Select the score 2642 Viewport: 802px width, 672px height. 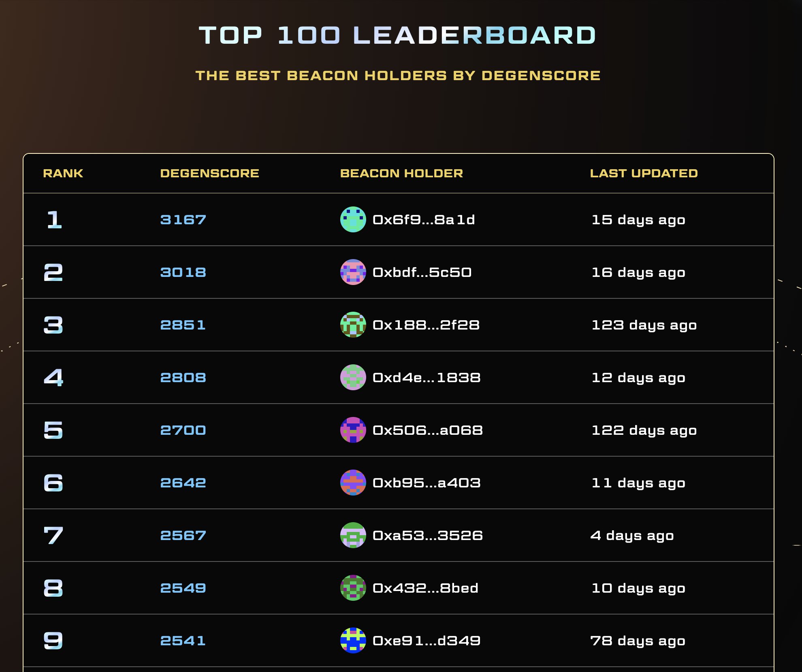183,483
